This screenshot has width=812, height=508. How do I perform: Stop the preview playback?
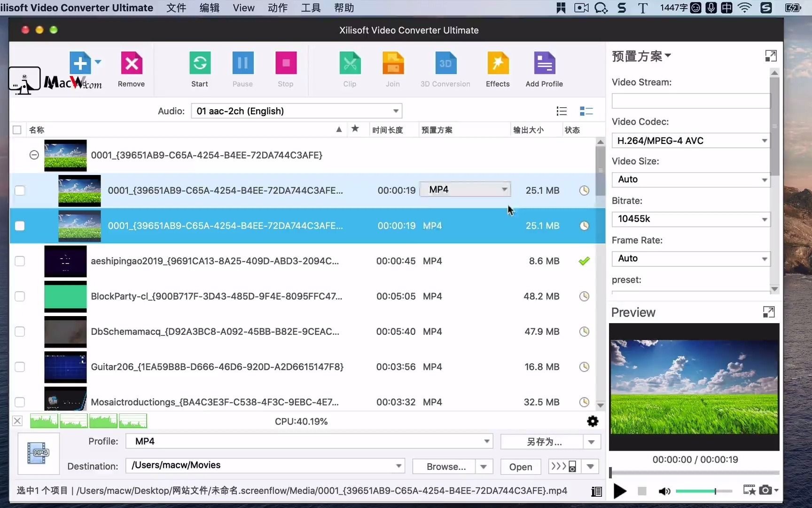tap(642, 491)
